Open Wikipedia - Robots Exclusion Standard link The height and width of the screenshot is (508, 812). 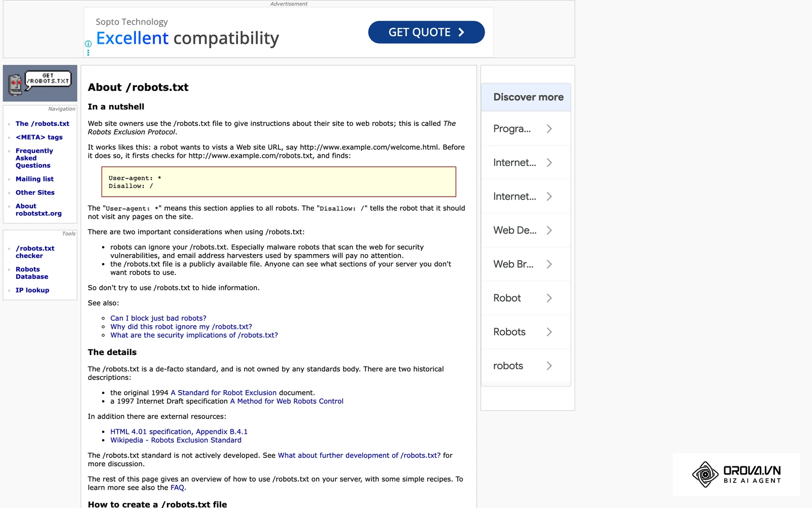point(176,440)
